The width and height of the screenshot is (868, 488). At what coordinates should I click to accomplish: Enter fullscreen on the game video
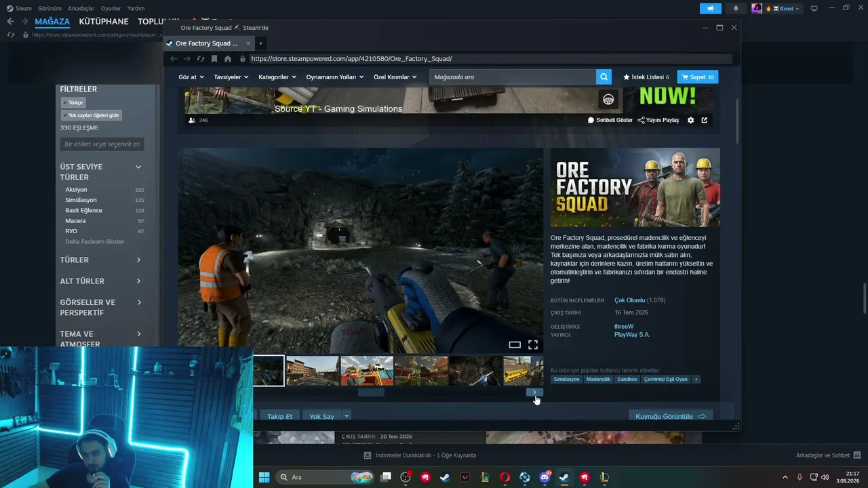coord(533,345)
